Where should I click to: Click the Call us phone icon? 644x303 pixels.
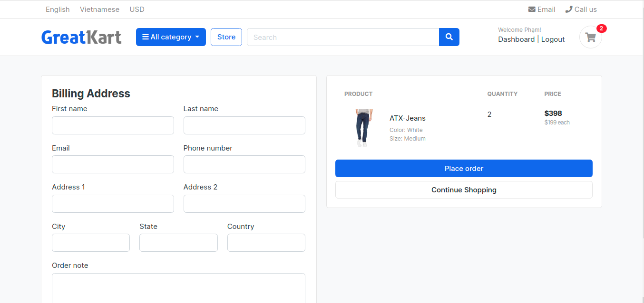click(568, 9)
